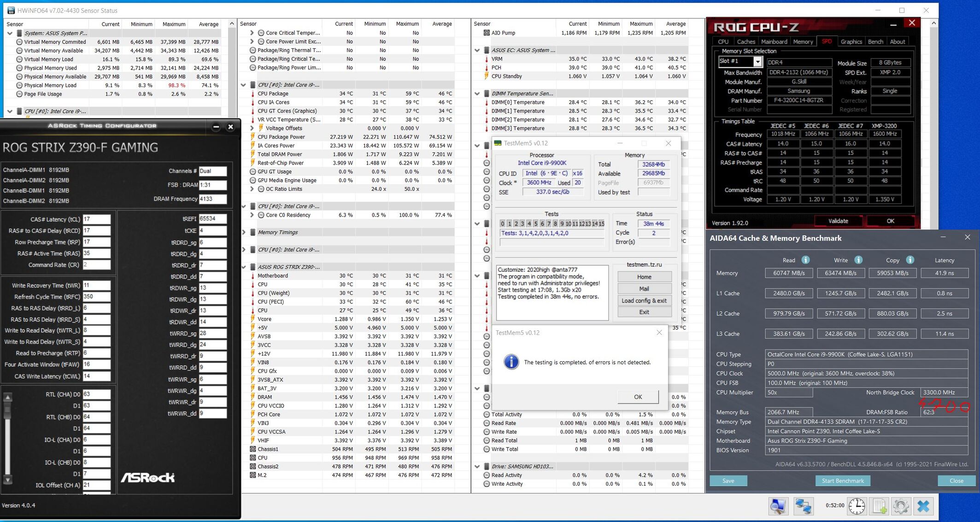980x522 pixels.
Task: Click the CPU Package Power lightning icon
Action: (252, 137)
